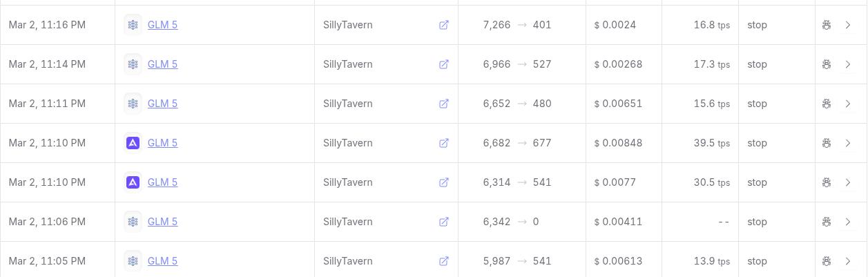Viewport: 868px width, 277px height.
Task: Click the external link icon in the 11:14 PM row
Action: pyautogui.click(x=444, y=64)
